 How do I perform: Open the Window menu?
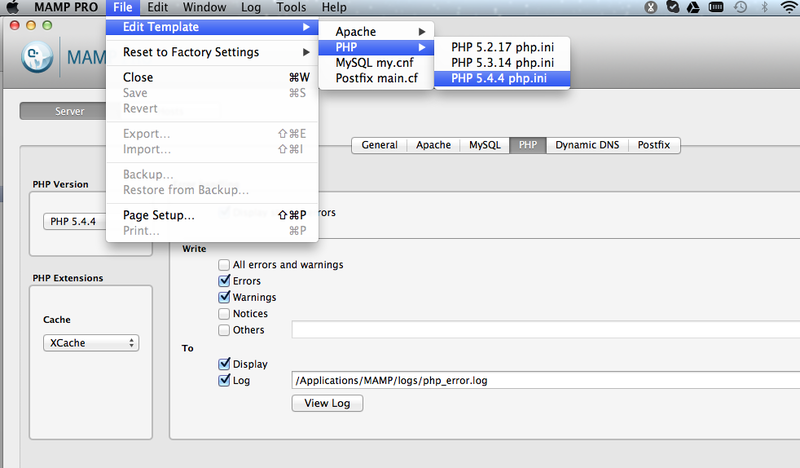(204, 7)
